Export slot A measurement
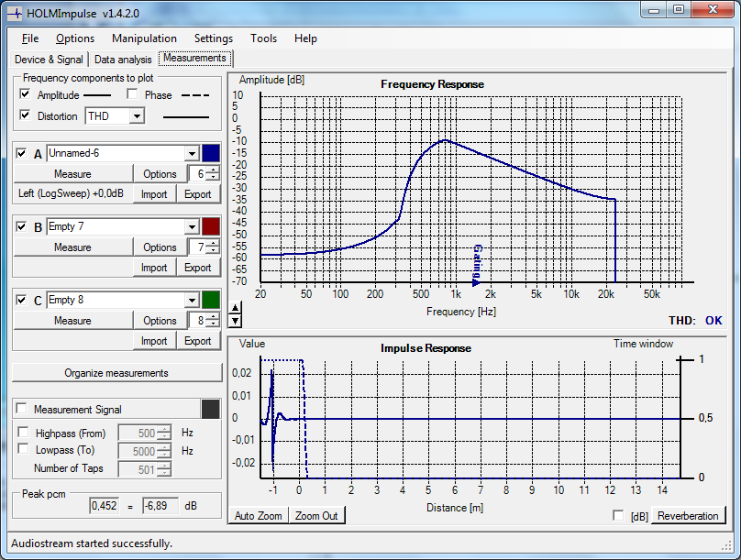Viewport: 741px width, 560px height. point(198,194)
